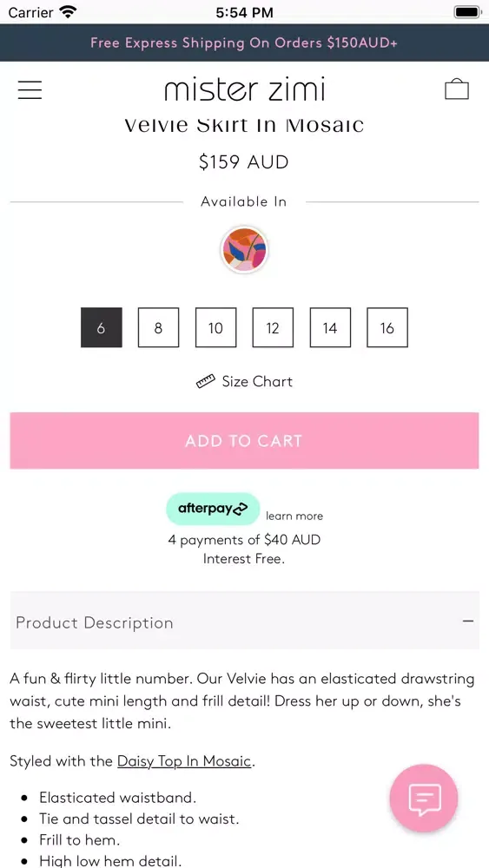Tap the afterpay logo badge

tap(213, 509)
